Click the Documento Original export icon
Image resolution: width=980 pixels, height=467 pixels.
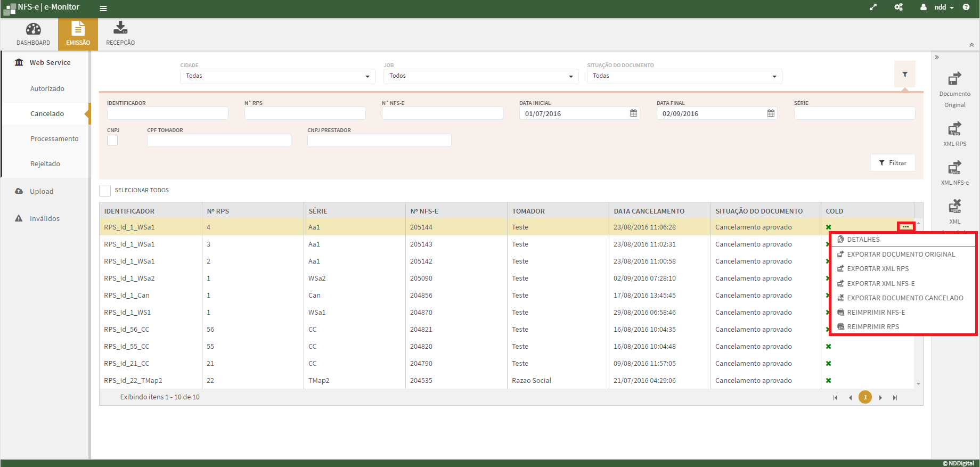(954, 79)
